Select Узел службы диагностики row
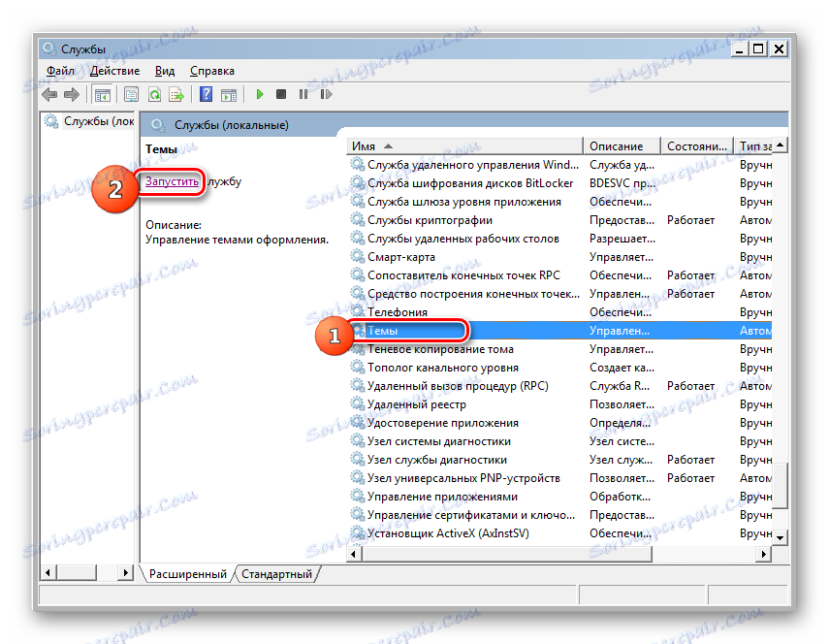The width and height of the screenshot is (829, 644). click(559, 460)
